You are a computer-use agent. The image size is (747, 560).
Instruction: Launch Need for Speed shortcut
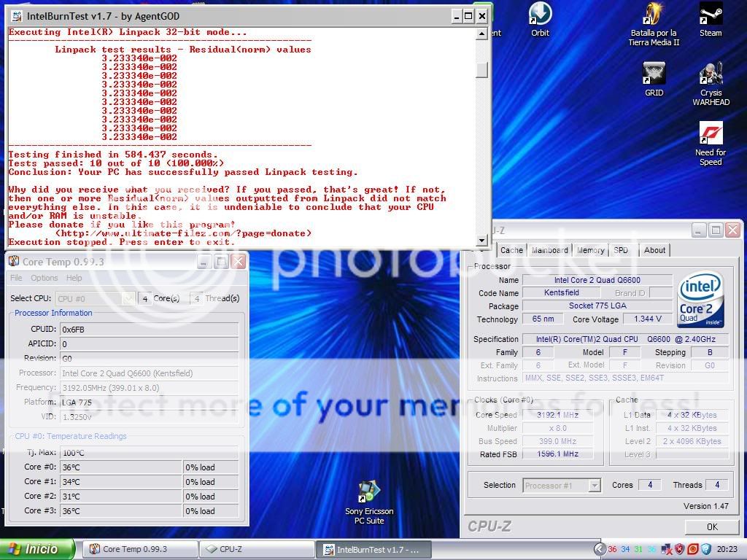tap(711, 144)
